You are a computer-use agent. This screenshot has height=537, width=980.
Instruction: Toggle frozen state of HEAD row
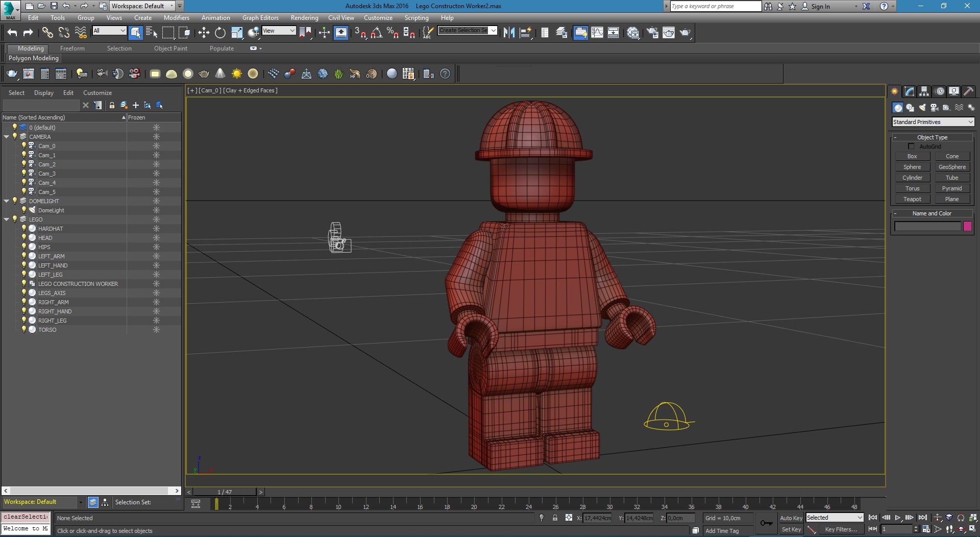pyautogui.click(x=156, y=238)
